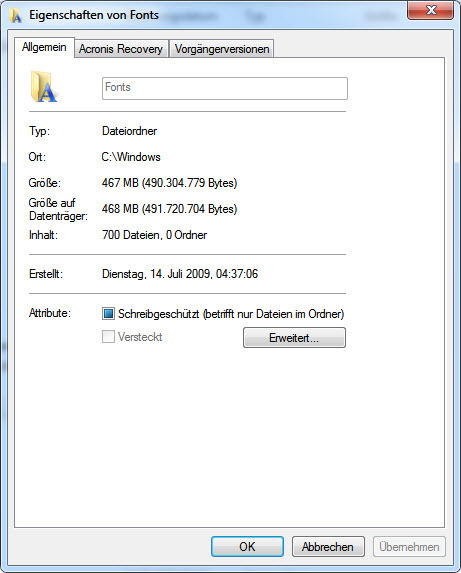
Task: Toggle the Schreibgeschützt checkbox
Action: pos(108,314)
